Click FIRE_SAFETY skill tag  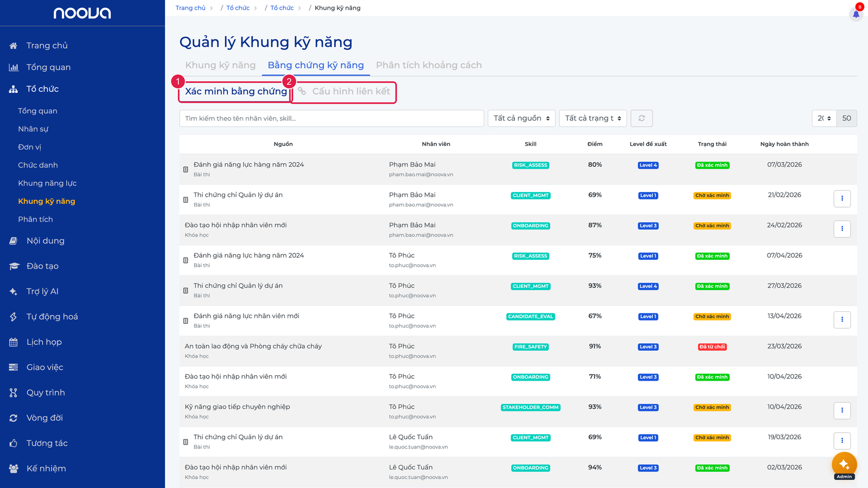pos(531,347)
